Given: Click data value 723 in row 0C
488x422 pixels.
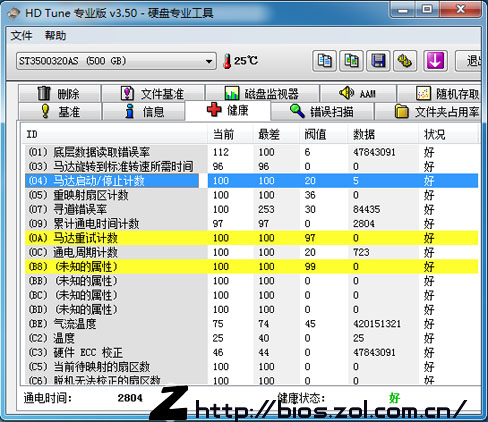Looking at the screenshot, I should [x=361, y=252].
